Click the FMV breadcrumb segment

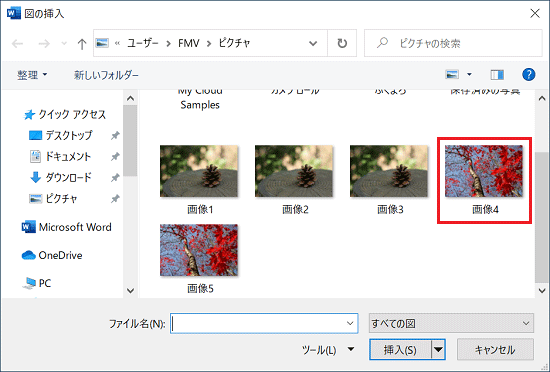pyautogui.click(x=188, y=43)
